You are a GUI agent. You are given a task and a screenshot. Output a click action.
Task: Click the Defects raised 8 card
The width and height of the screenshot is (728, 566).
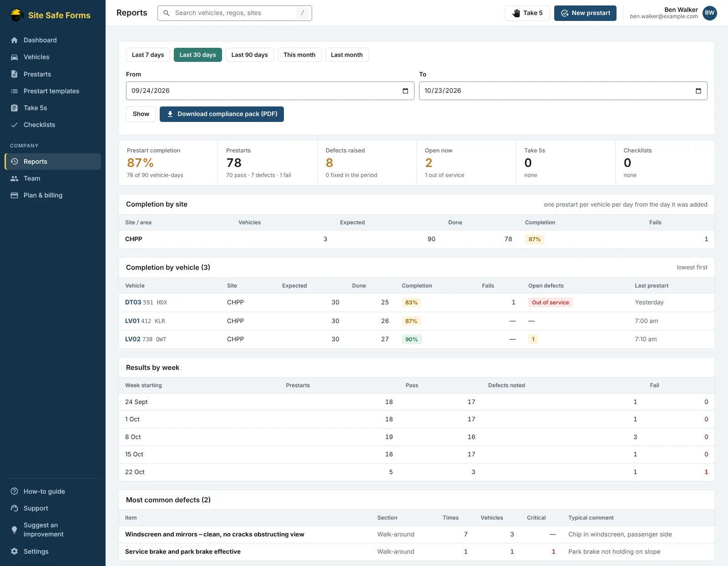pyautogui.click(x=367, y=163)
